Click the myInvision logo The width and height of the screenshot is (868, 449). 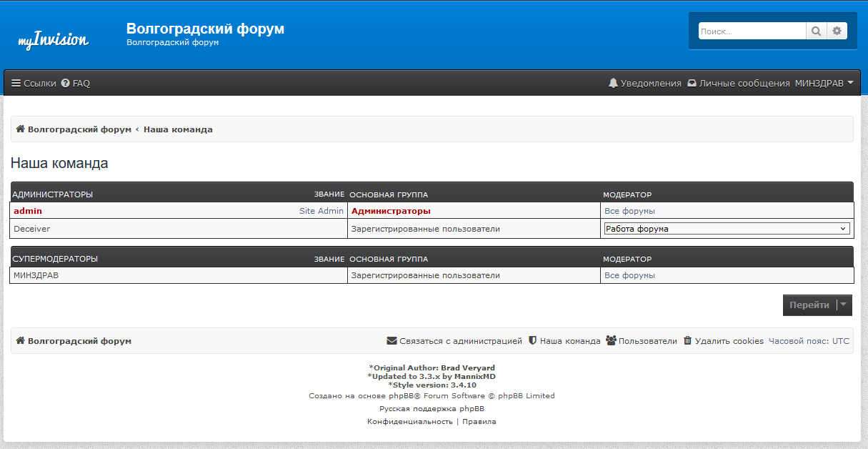53,40
